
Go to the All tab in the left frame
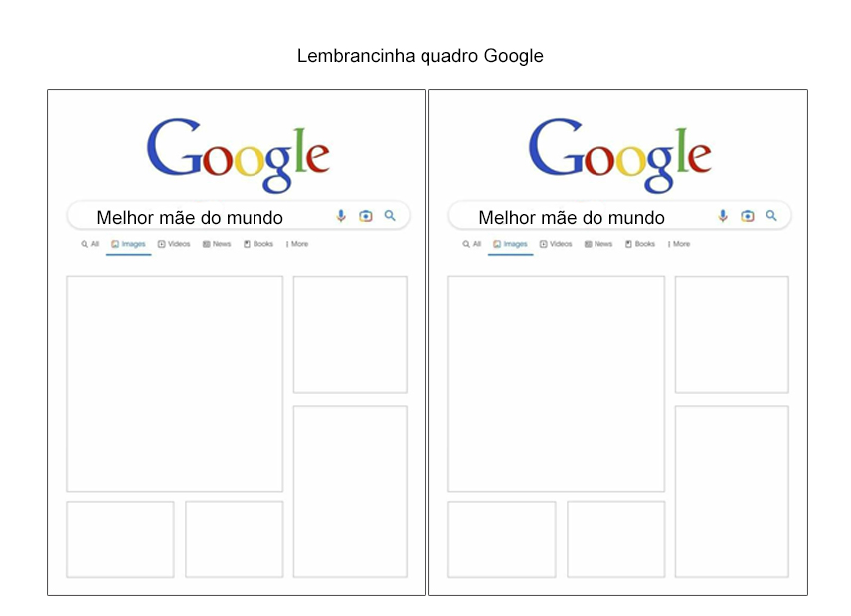[x=90, y=244]
